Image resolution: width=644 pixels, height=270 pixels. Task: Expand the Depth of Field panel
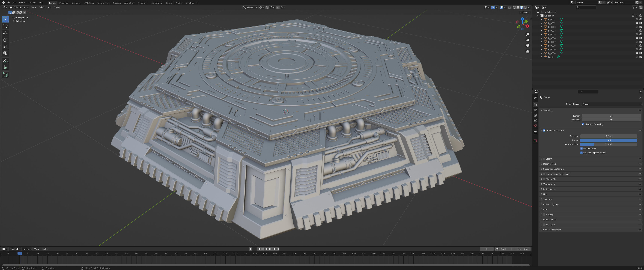click(x=549, y=164)
